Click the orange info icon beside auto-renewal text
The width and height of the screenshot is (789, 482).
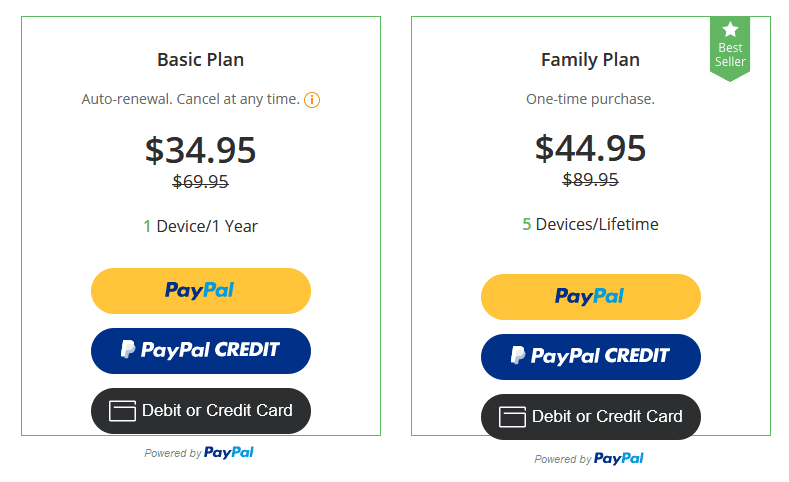click(x=312, y=100)
